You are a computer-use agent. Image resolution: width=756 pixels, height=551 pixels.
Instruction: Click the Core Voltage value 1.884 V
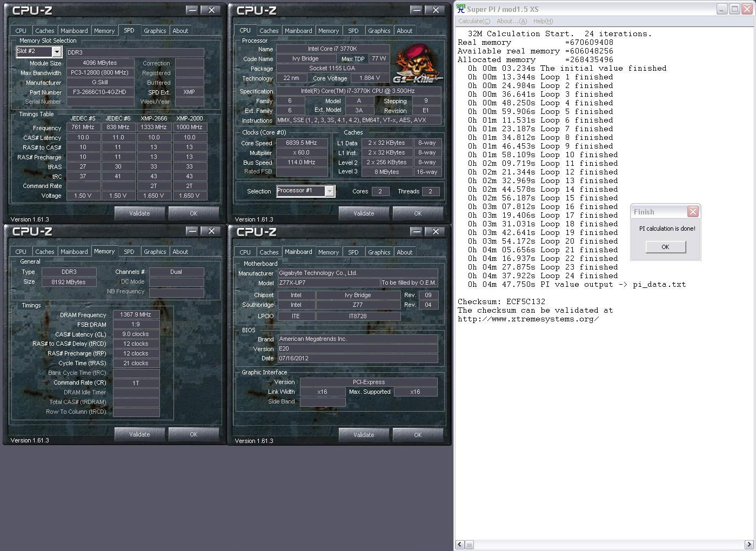(370, 78)
